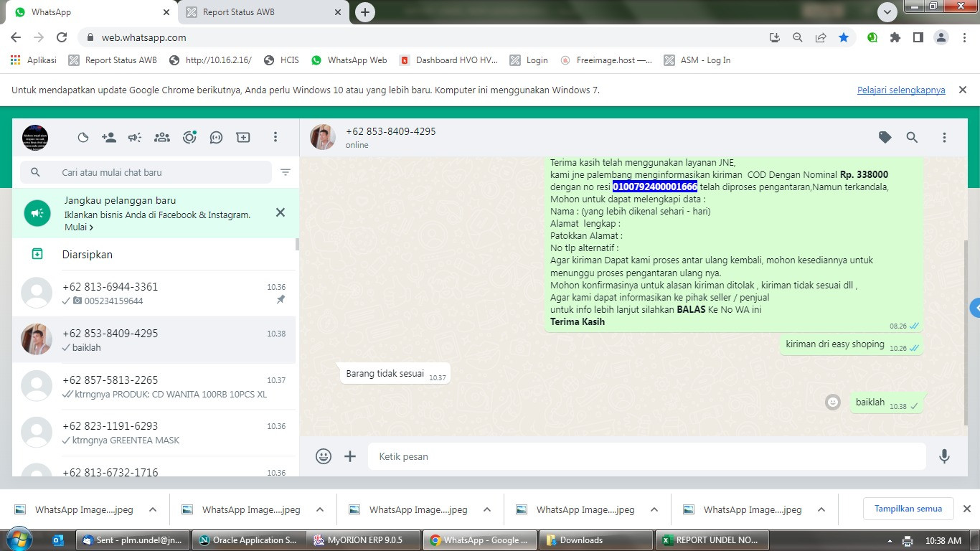Click the search chat input field

[x=146, y=172]
